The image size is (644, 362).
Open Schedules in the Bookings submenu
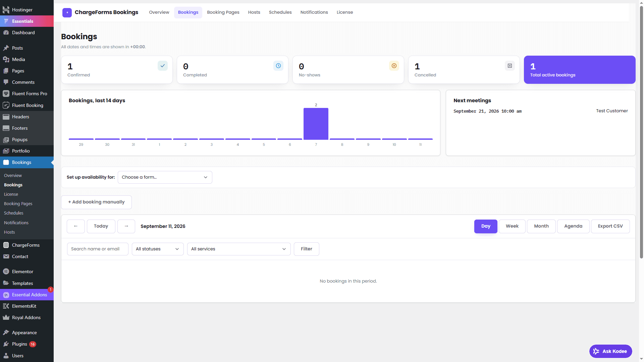coord(13,213)
